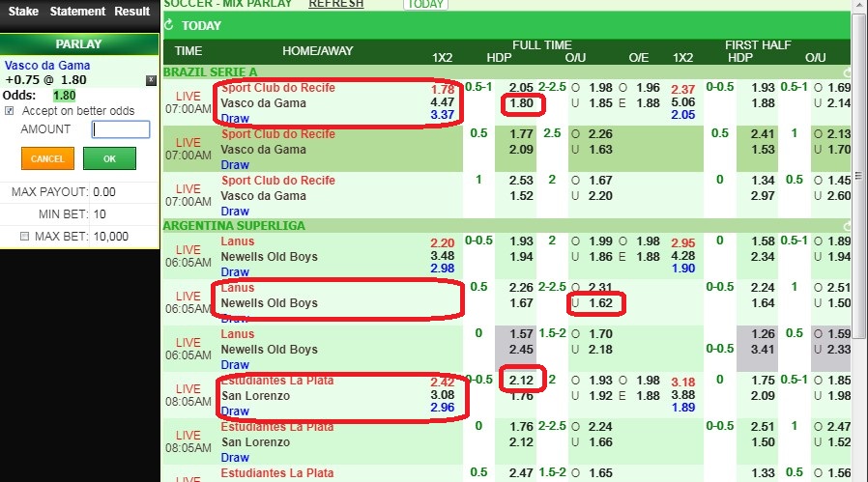Select first half handicap odds 1.58
Viewport: 868px width, 482px height.
click(x=763, y=241)
